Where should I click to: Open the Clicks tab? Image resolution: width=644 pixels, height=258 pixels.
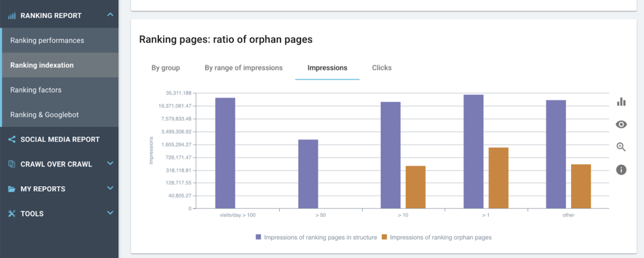click(382, 68)
